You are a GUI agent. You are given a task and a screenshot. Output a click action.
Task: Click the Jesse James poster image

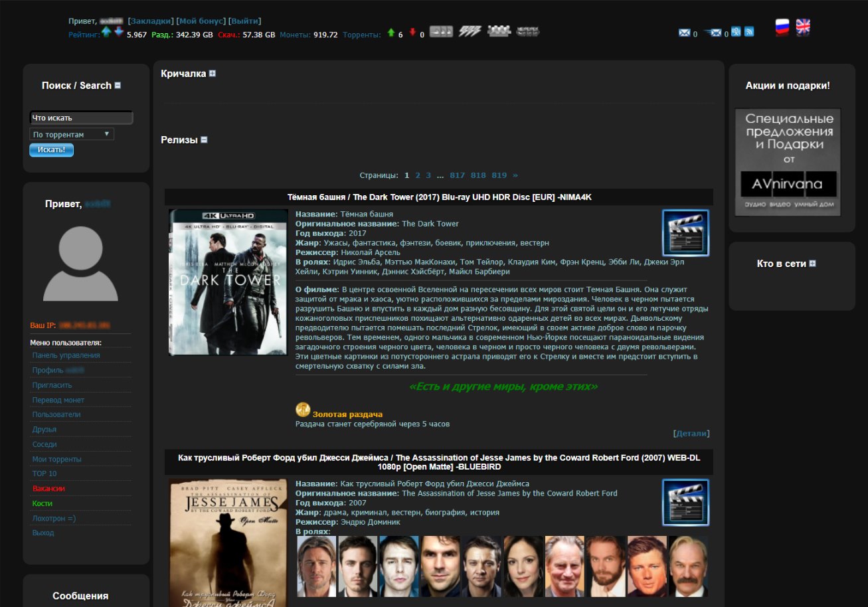tap(228, 543)
